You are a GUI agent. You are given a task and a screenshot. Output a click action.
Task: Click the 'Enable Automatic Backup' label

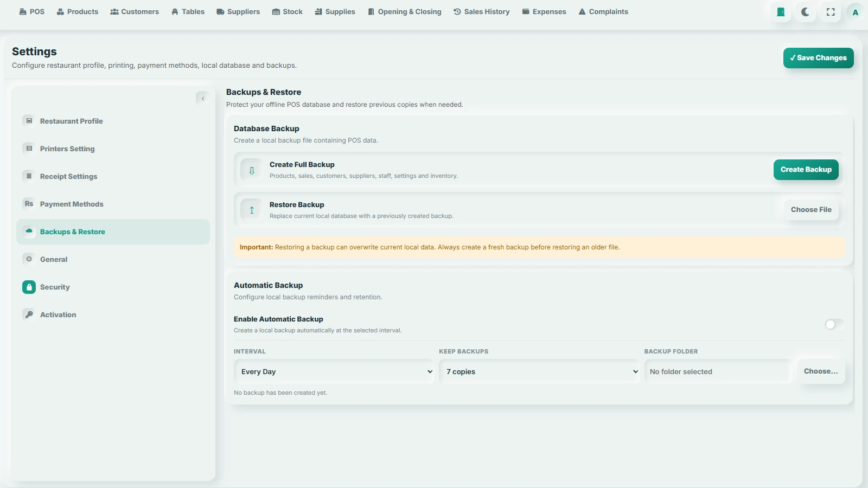click(278, 319)
